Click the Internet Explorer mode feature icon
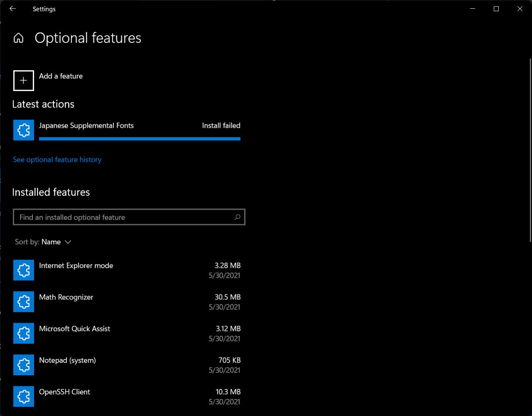 24,270
